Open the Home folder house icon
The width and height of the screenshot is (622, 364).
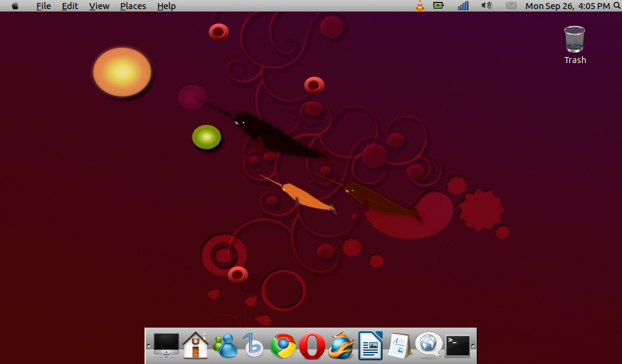click(196, 345)
